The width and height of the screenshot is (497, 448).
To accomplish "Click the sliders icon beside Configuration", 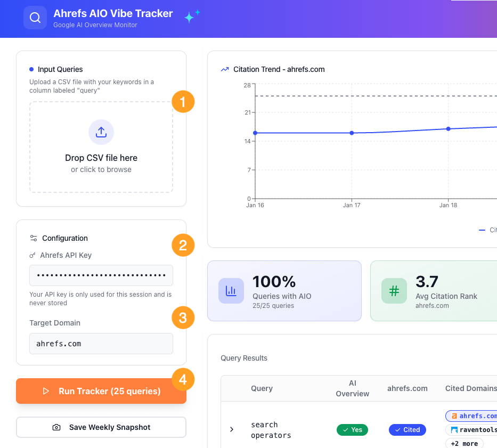I will (33, 238).
